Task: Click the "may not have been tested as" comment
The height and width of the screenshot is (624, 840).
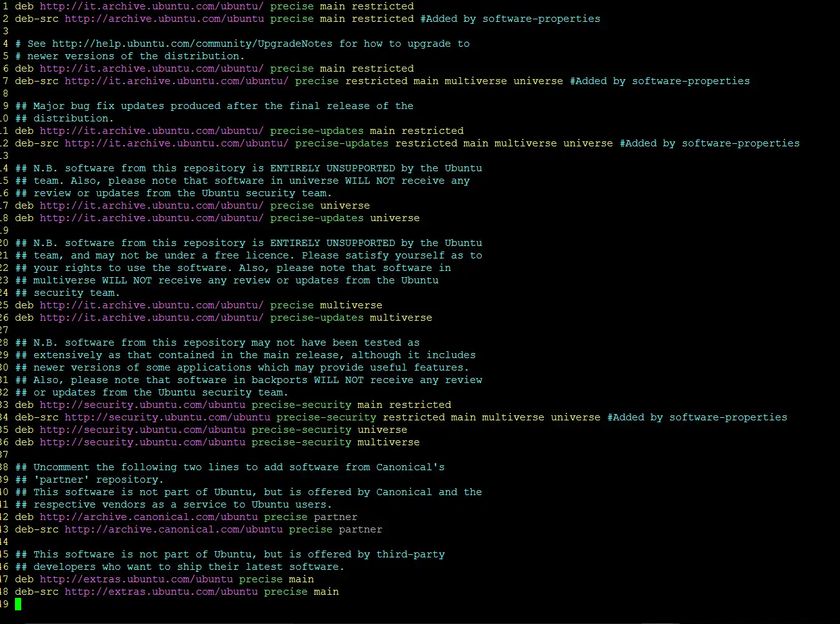Action: [x=217, y=343]
